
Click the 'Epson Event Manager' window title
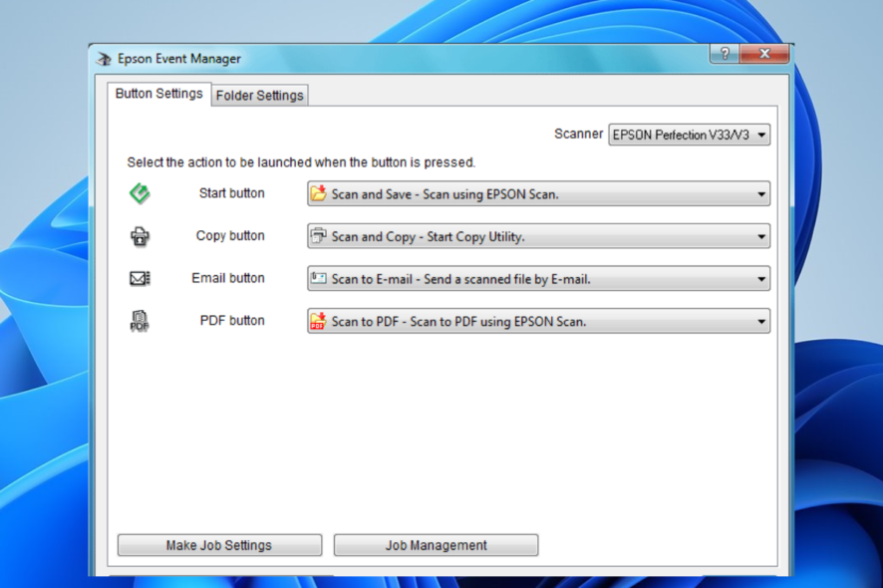click(179, 59)
